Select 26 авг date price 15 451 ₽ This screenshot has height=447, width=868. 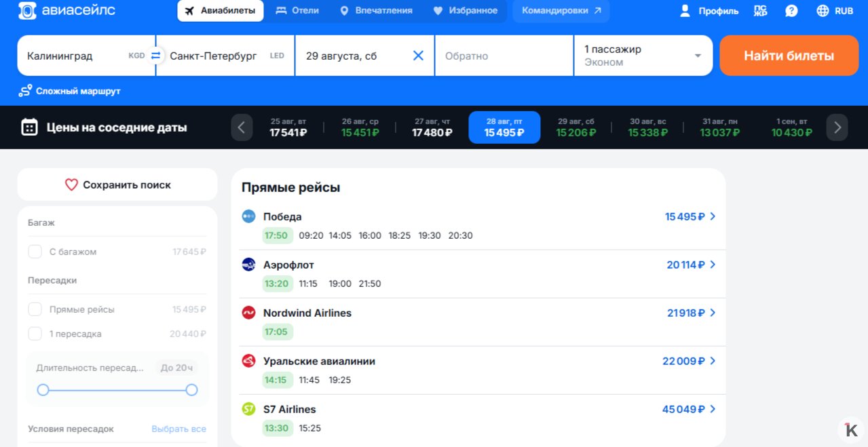point(360,128)
